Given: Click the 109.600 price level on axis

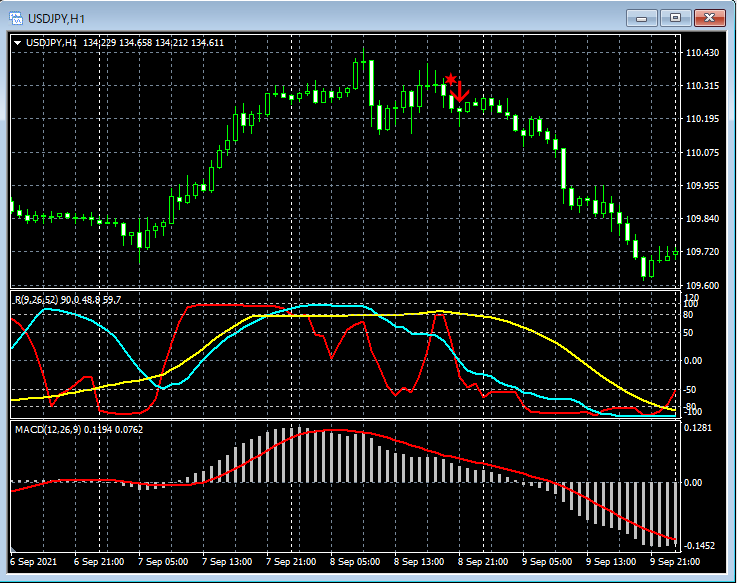Looking at the screenshot, I should pyautogui.click(x=703, y=285).
